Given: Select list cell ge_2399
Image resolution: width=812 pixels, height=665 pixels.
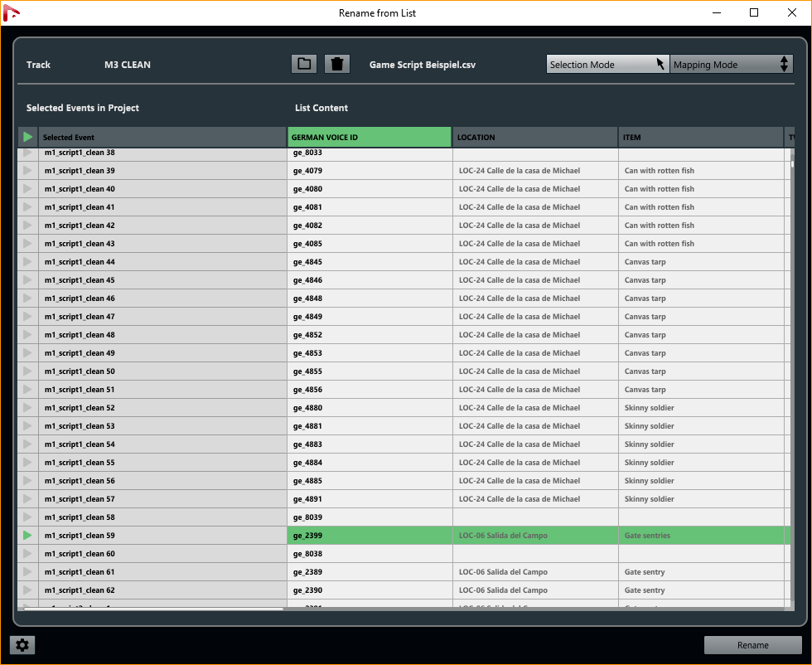Looking at the screenshot, I should click(370, 536).
